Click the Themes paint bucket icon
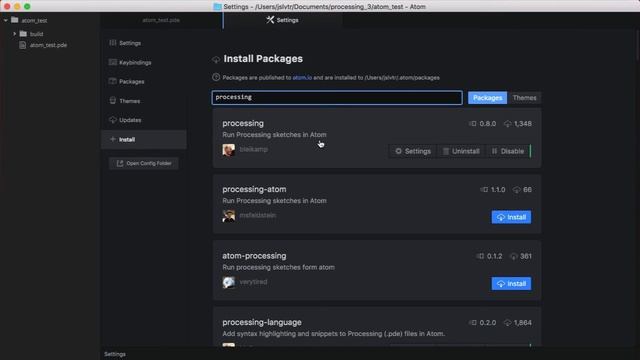Viewport: 640px width, 360px height. click(x=113, y=100)
